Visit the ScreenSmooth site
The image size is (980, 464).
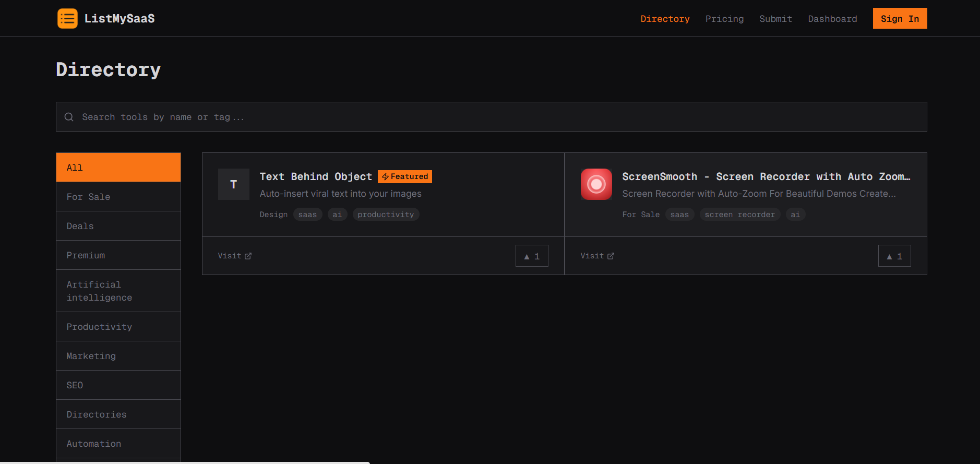click(x=597, y=256)
